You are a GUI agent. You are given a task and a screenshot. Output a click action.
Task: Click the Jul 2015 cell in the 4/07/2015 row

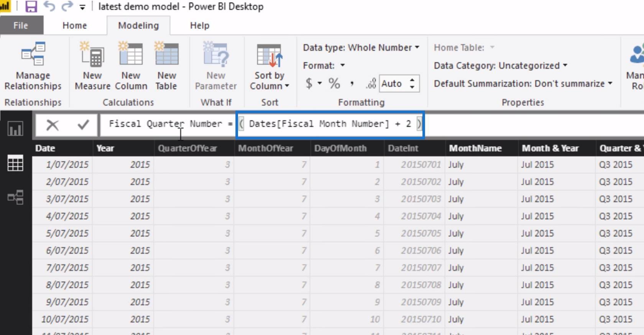(557, 216)
